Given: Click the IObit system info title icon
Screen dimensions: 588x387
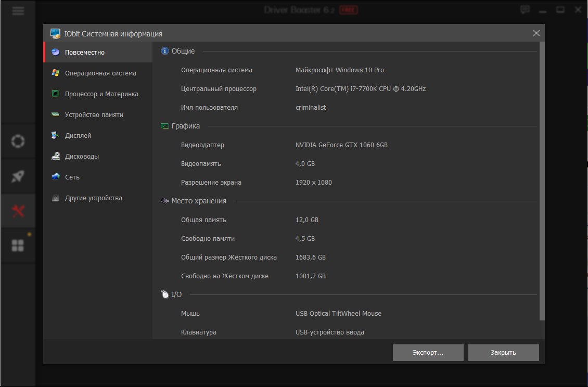Looking at the screenshot, I should click(x=55, y=33).
